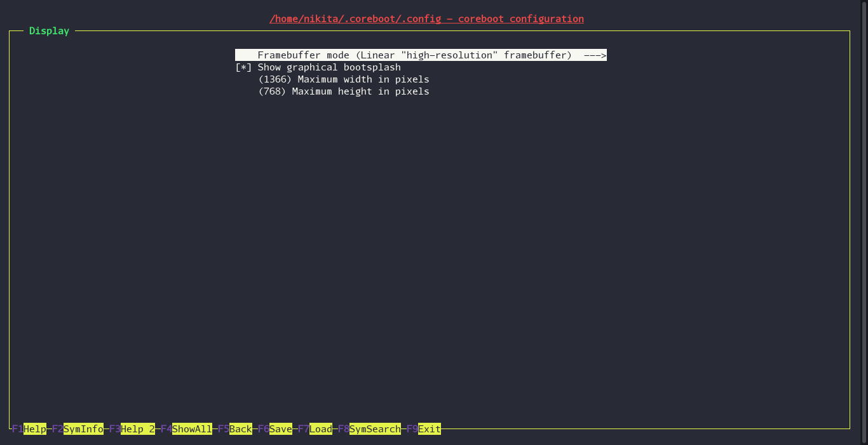Screen dimensions: 868x445
Task: Load a config via the Load item
Action: (321, 429)
